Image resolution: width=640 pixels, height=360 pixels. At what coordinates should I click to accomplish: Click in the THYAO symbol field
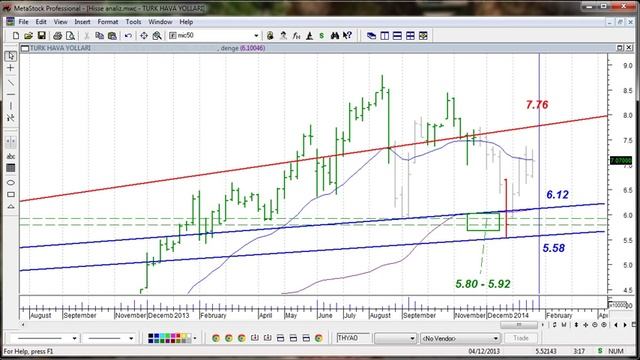click(353, 338)
